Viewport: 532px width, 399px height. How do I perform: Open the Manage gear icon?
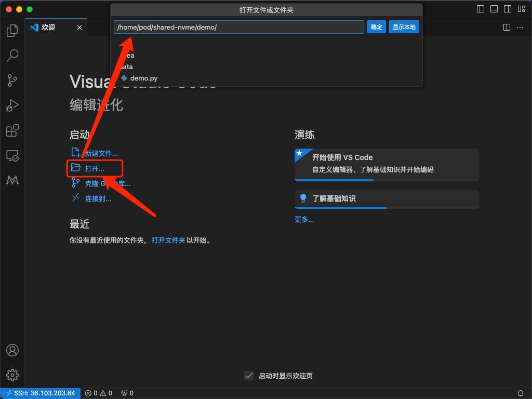point(12,375)
